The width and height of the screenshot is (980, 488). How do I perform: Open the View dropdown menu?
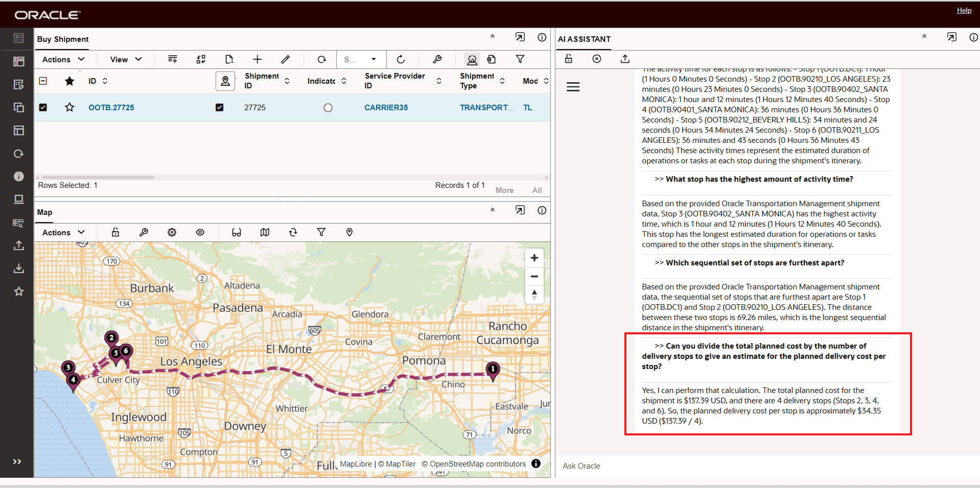(x=126, y=59)
